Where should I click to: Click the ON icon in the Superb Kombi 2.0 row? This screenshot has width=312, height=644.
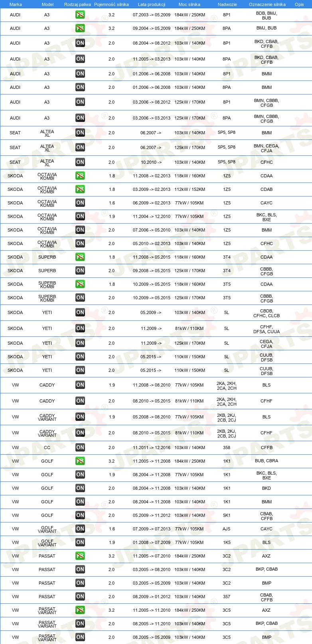80,298
